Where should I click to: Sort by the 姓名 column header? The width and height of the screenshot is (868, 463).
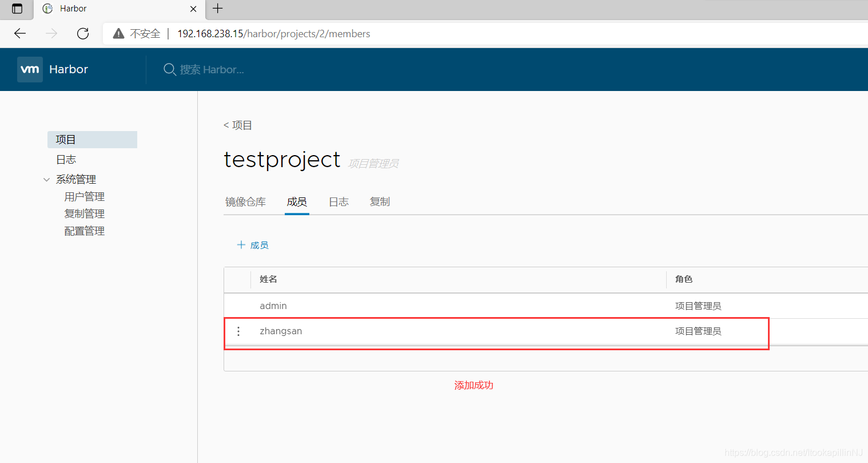click(x=268, y=279)
